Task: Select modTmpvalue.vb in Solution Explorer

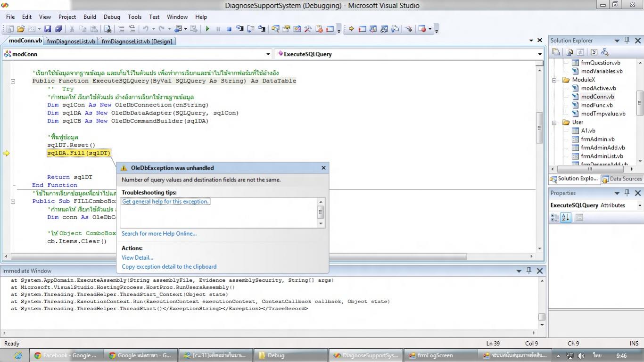Action: pyautogui.click(x=603, y=114)
